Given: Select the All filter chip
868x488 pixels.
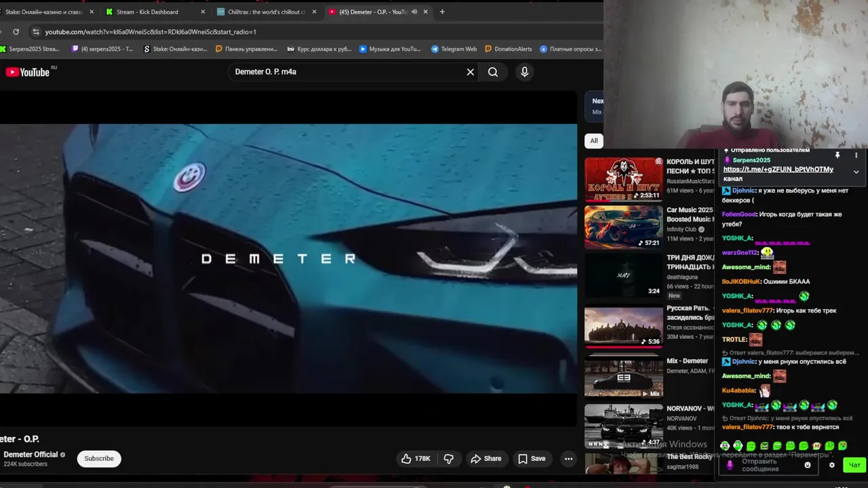Looking at the screenshot, I should pos(593,141).
